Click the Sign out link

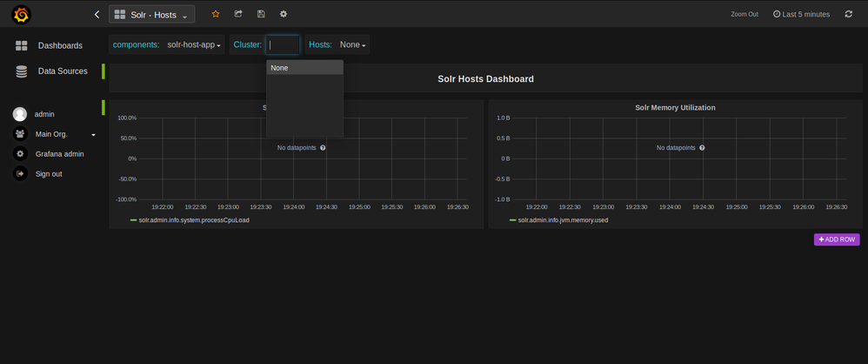49,174
